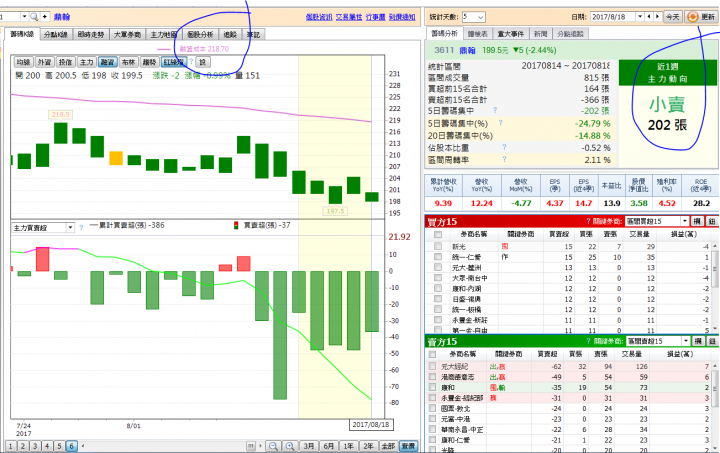Click the 買方15 攔 button
This screenshot has height=453, width=720.
698,221
